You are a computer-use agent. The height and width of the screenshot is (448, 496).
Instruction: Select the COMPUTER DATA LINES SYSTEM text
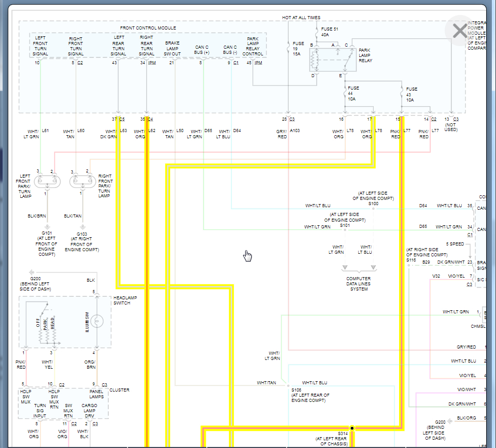click(x=359, y=284)
